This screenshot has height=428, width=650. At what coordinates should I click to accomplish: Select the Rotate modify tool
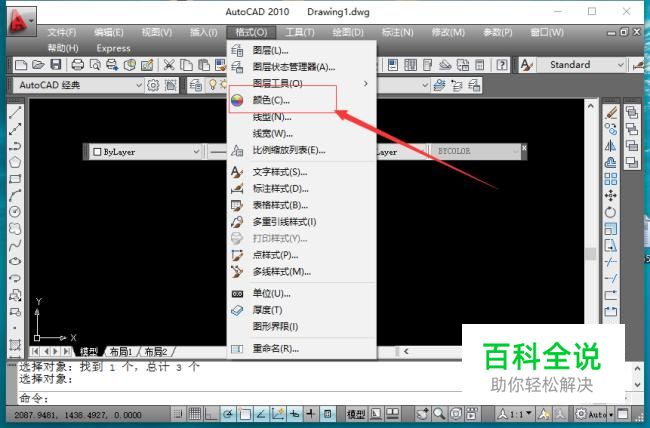point(611,212)
